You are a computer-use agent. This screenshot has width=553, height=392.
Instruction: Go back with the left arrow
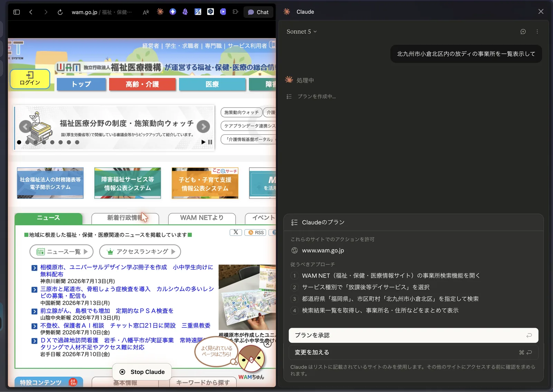coord(31,12)
